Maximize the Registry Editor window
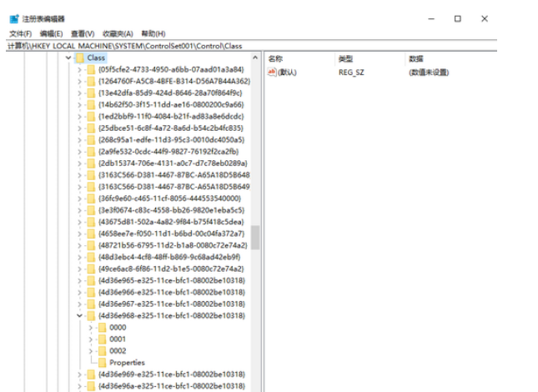The image size is (538, 392). [x=458, y=18]
